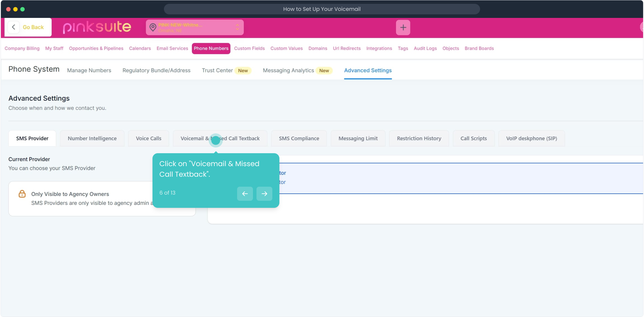Switch to Regulatory Bundle/Address tab
Screen dimensions: 644x317
[x=156, y=70]
